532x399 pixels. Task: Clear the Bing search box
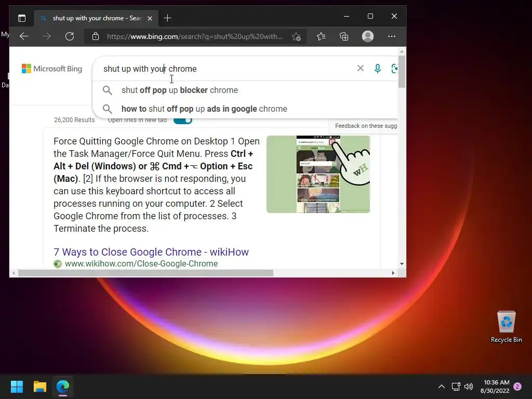pyautogui.click(x=361, y=68)
